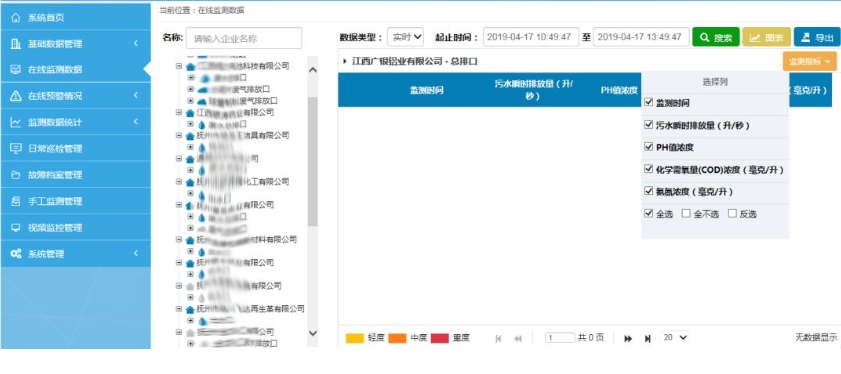Viewport: 841px width, 374px height.
Task: Select the 再生革有限公司 tree item
Action: click(x=250, y=309)
